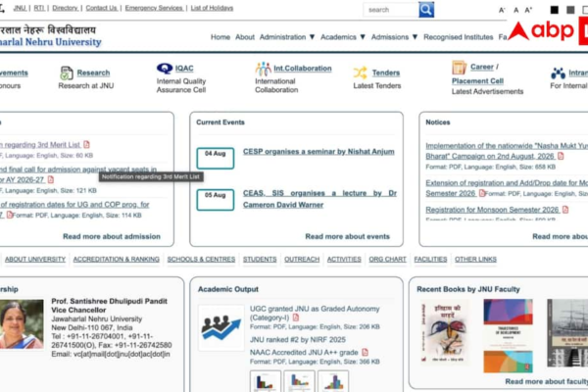Click the 04 Aug event date box
588x392 pixels.
coord(216,158)
